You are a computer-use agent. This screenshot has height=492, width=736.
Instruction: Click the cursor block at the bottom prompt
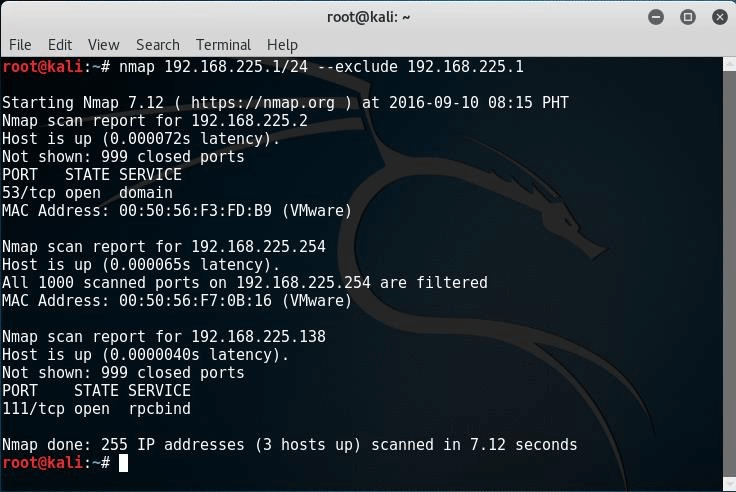(x=123, y=463)
